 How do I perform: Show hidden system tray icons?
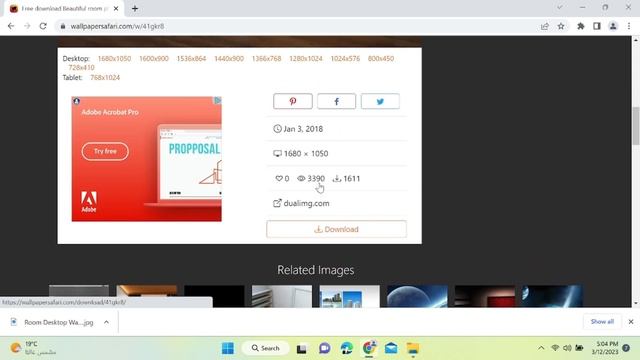tap(541, 348)
